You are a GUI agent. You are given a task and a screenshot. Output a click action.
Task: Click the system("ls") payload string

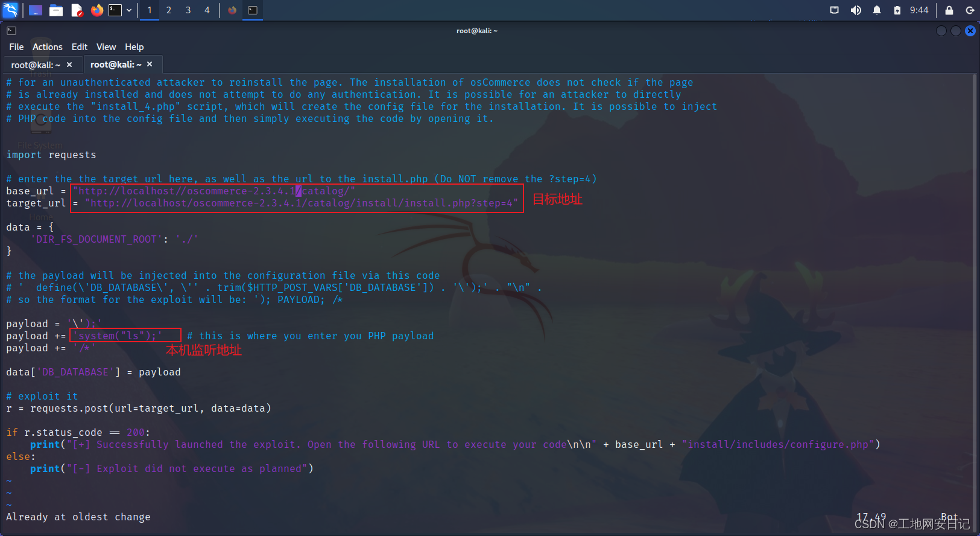[118, 336]
